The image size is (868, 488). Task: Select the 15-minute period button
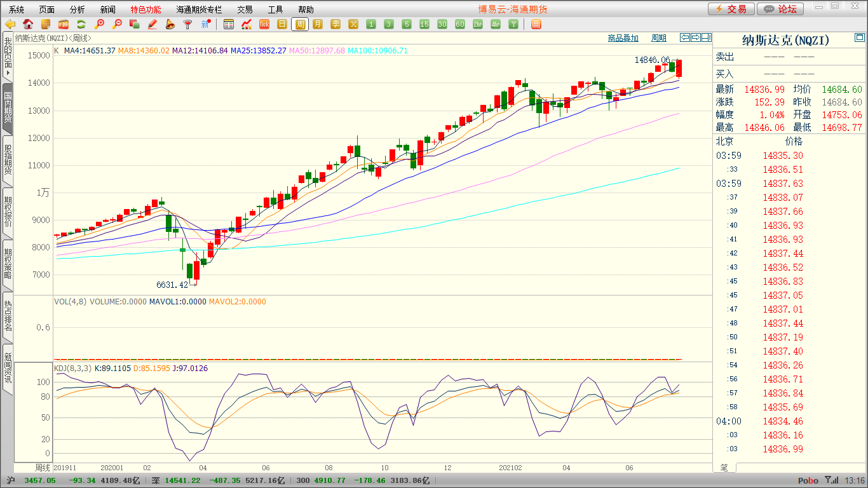(x=424, y=24)
